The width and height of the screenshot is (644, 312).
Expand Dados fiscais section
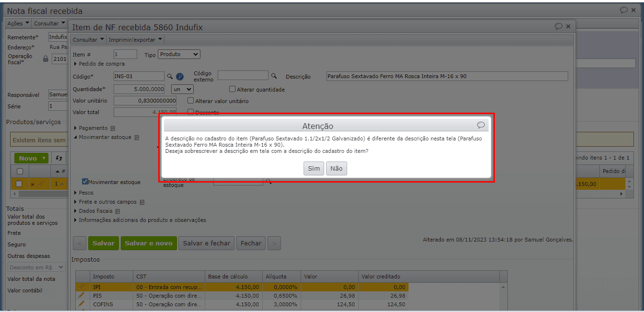(x=93, y=211)
